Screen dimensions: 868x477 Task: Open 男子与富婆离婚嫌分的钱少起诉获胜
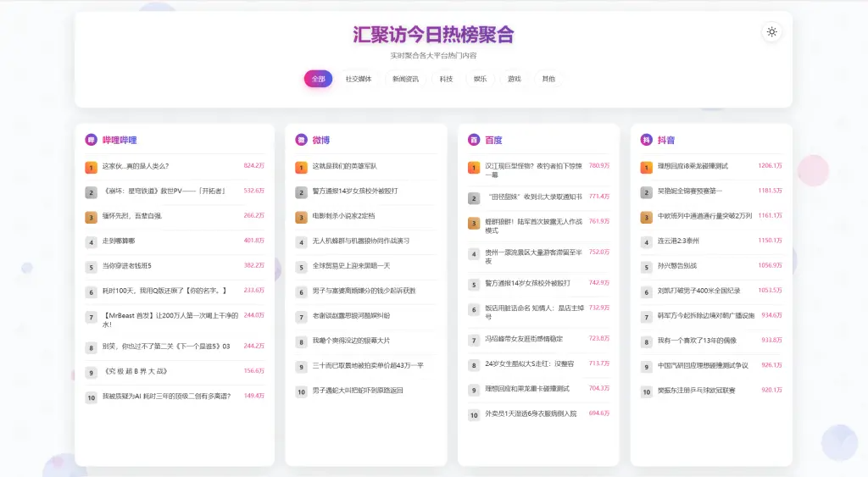364,291
